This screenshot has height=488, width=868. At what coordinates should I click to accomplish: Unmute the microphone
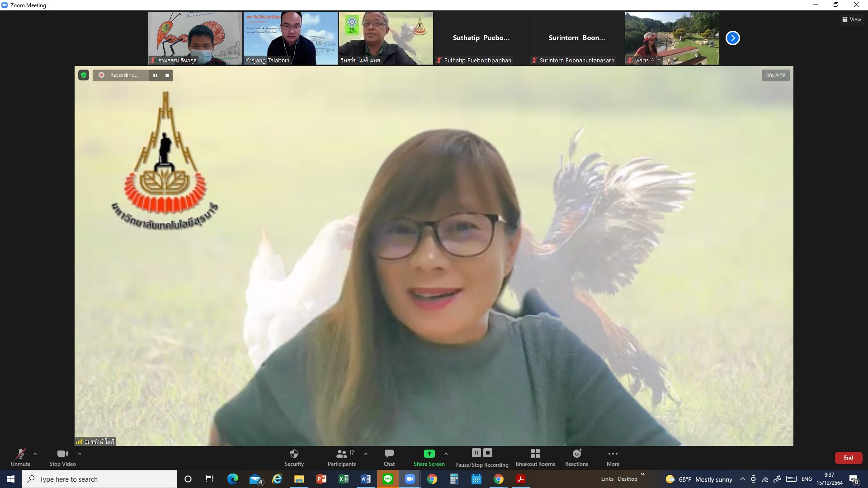[20, 457]
